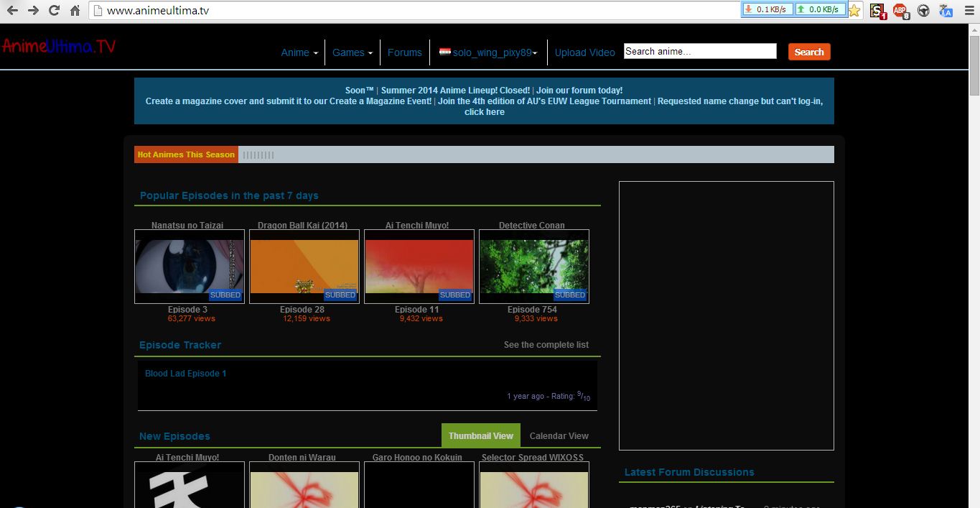
Task: Switch to Thumbnail View for new episodes
Action: [x=480, y=436]
